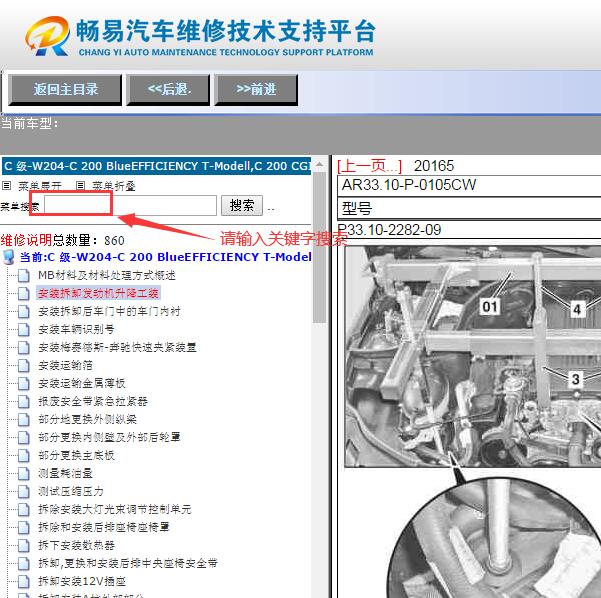This screenshot has height=598, width=601.
Task: Click page icon next to 部分地更换外侧纵梁
Action: pos(24,419)
